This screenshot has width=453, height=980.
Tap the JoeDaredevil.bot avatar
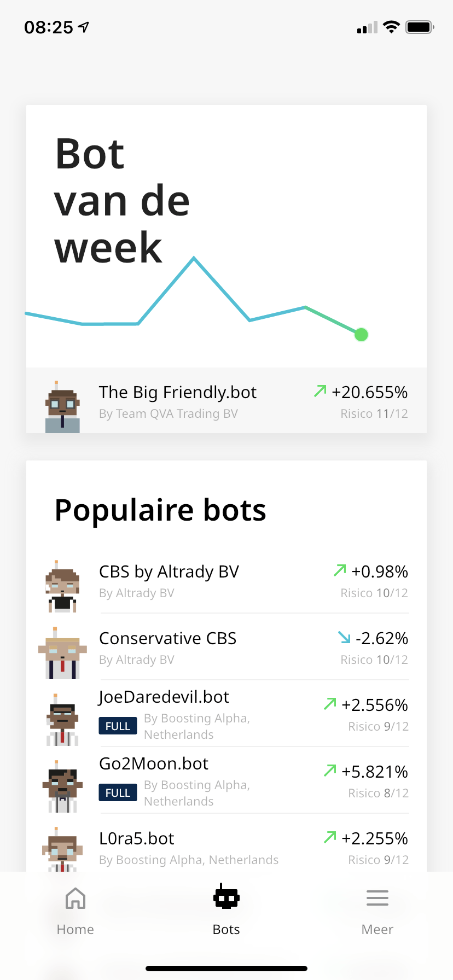(x=62, y=720)
